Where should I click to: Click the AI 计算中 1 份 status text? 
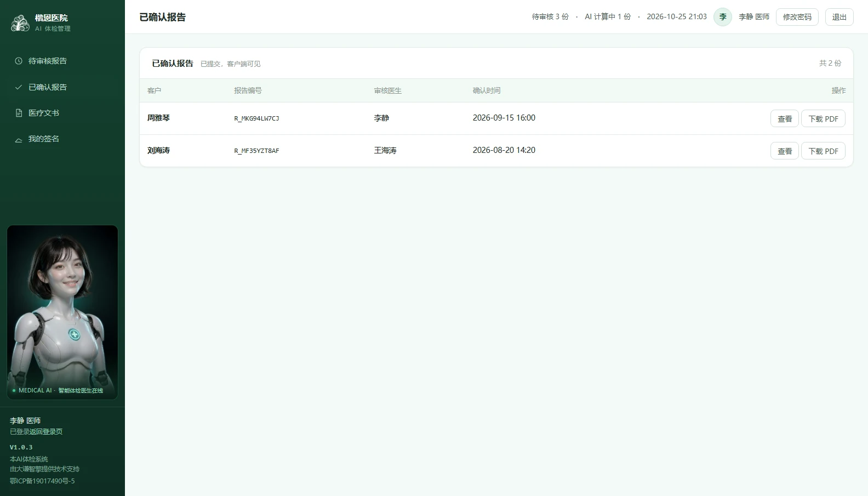point(608,17)
